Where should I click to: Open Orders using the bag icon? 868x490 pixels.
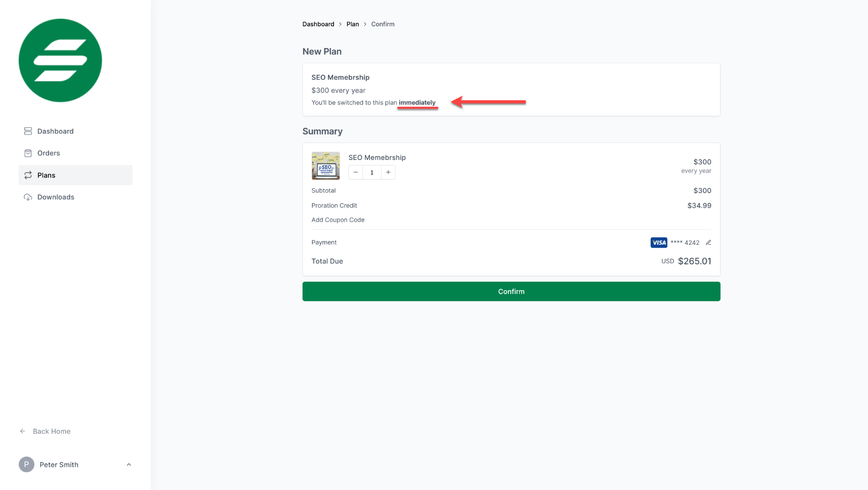(28, 153)
